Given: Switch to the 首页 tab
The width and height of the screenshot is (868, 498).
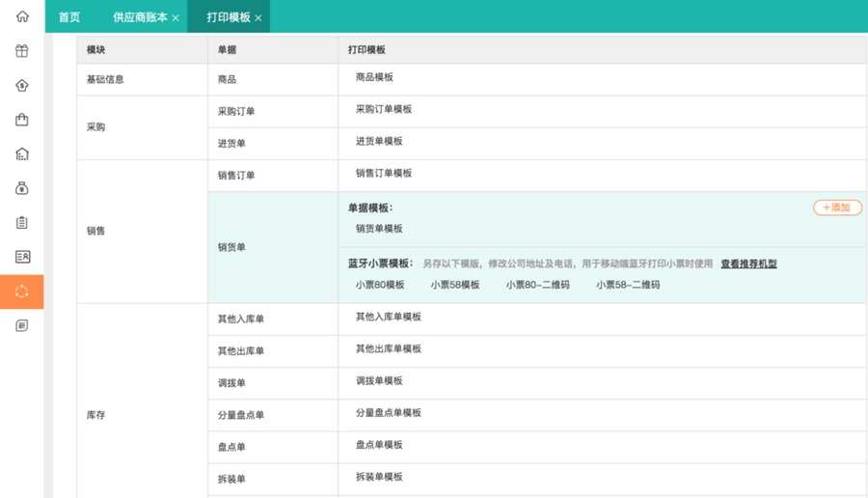Looking at the screenshot, I should click(69, 17).
